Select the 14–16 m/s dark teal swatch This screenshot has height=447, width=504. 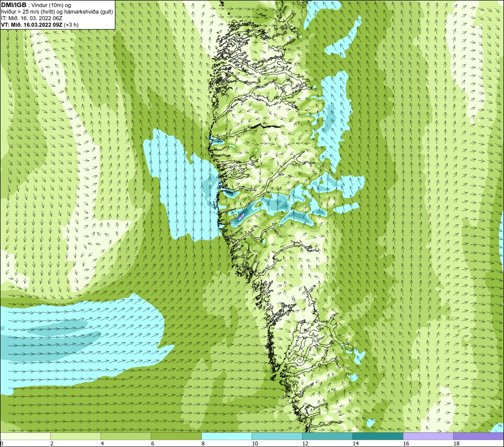coord(377,436)
